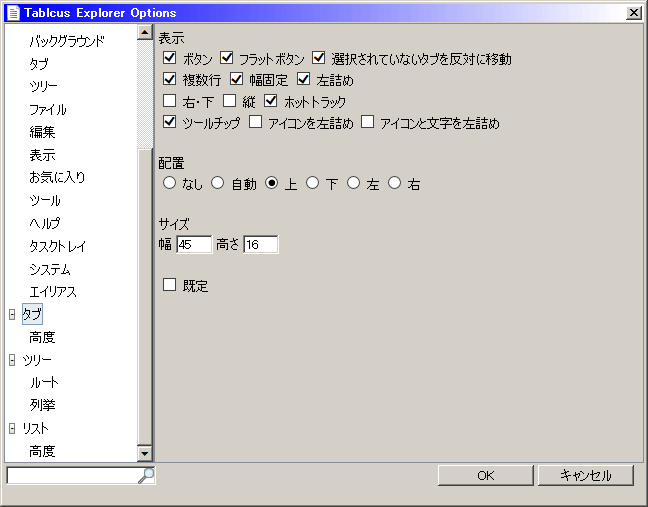Focus the options search text box
The height and width of the screenshot is (507, 648).
pyautogui.click(x=72, y=476)
